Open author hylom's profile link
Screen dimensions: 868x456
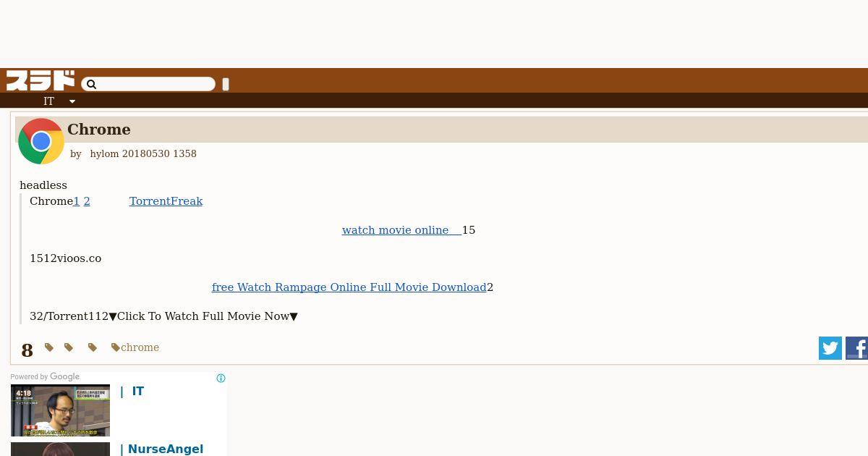(x=104, y=153)
